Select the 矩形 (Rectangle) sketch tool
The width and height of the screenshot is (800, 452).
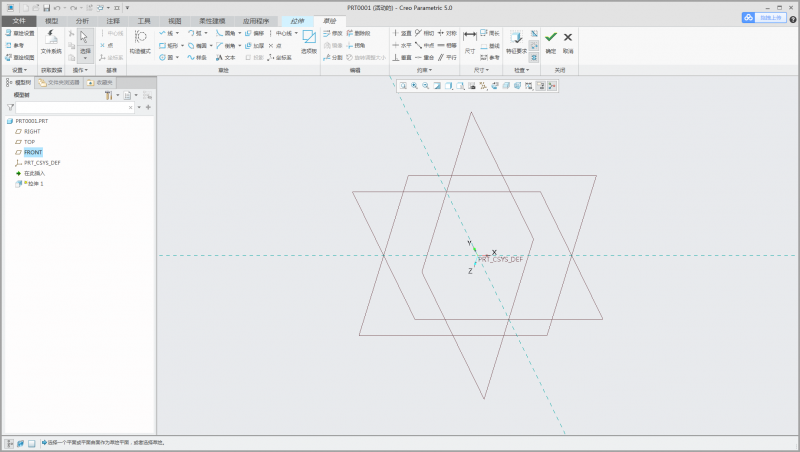[168, 45]
